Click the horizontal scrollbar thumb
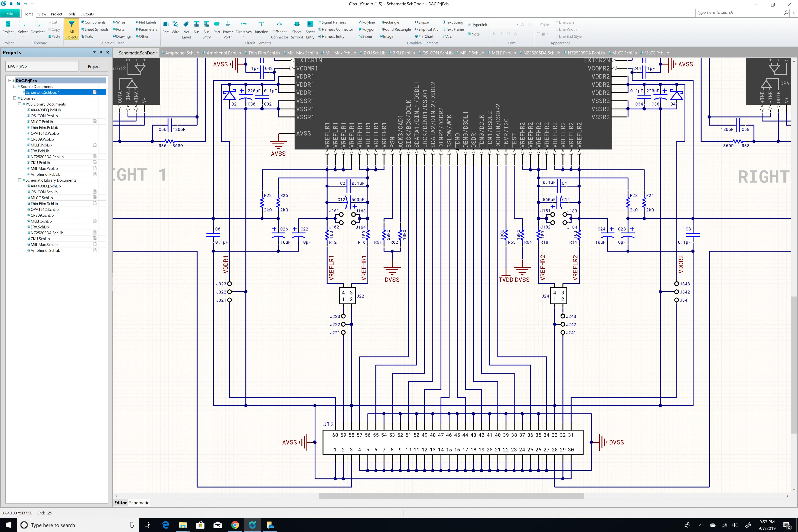 451,496
